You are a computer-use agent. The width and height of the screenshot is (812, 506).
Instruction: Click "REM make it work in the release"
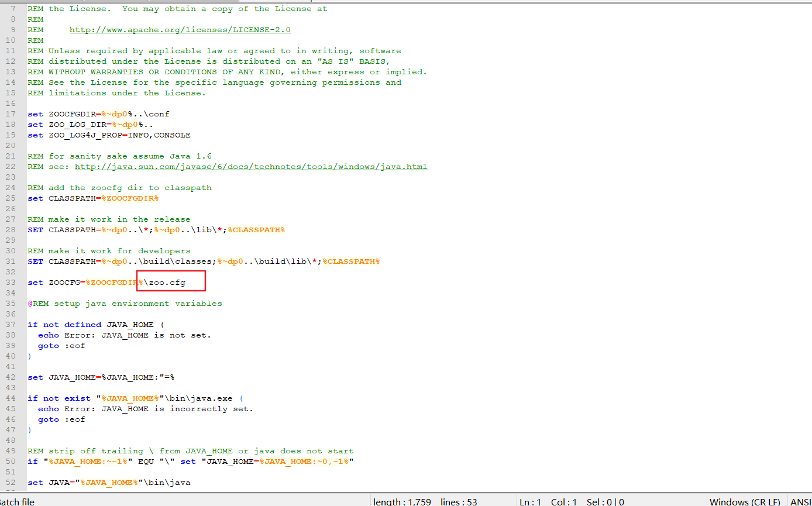click(x=109, y=219)
